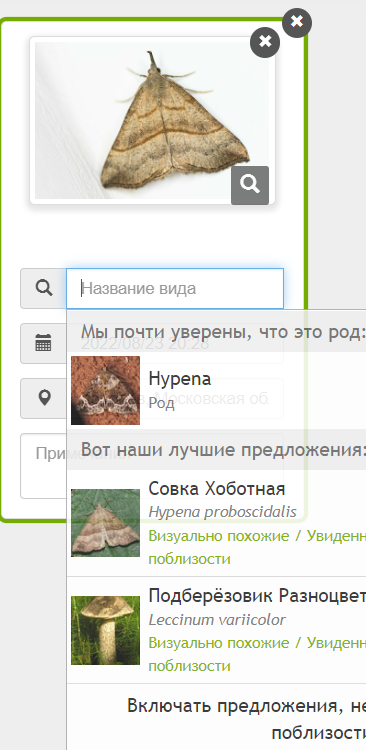Click the search icon beside species name
This screenshot has width=366, height=750.
tap(44, 288)
